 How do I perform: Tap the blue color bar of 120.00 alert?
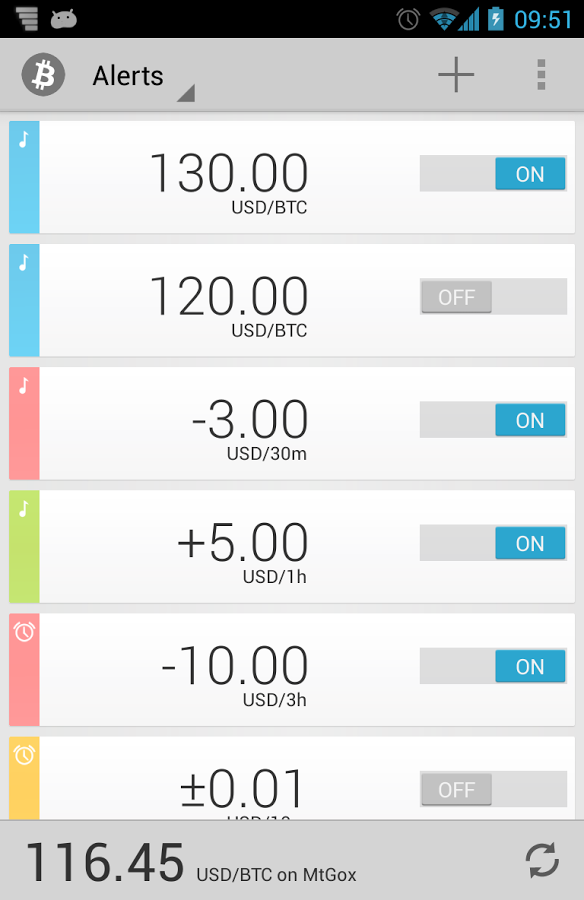coord(24,300)
